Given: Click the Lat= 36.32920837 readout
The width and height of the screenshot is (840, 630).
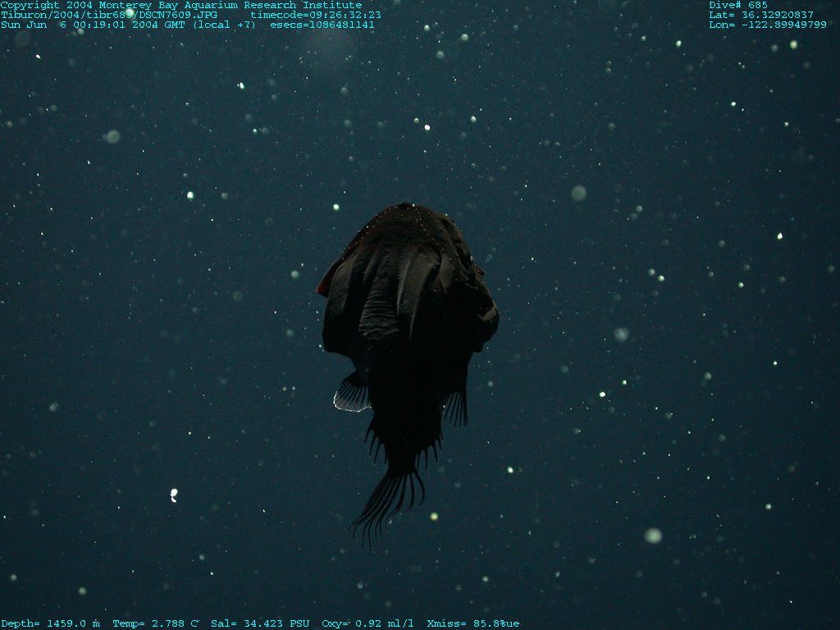Looking at the screenshot, I should click(x=761, y=15).
